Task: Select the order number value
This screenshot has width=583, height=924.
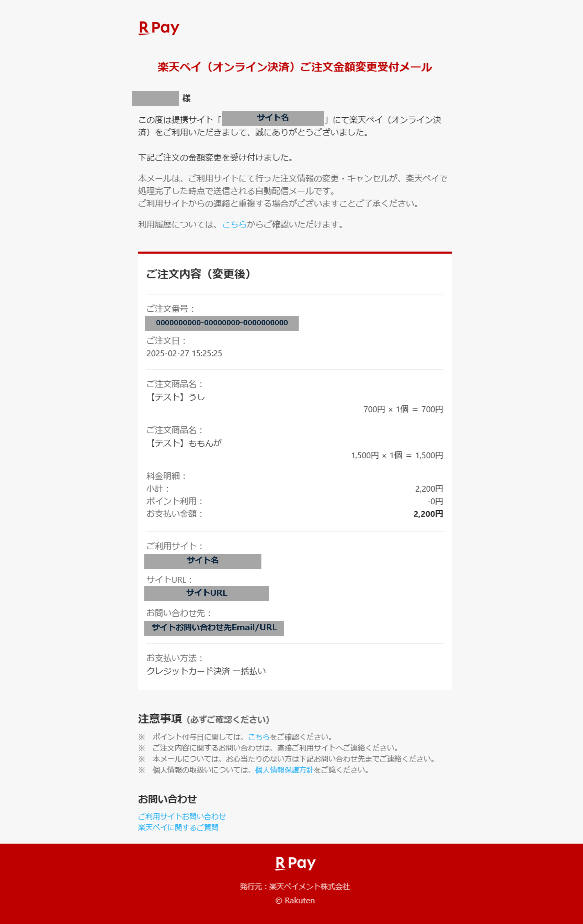Action: 221,323
